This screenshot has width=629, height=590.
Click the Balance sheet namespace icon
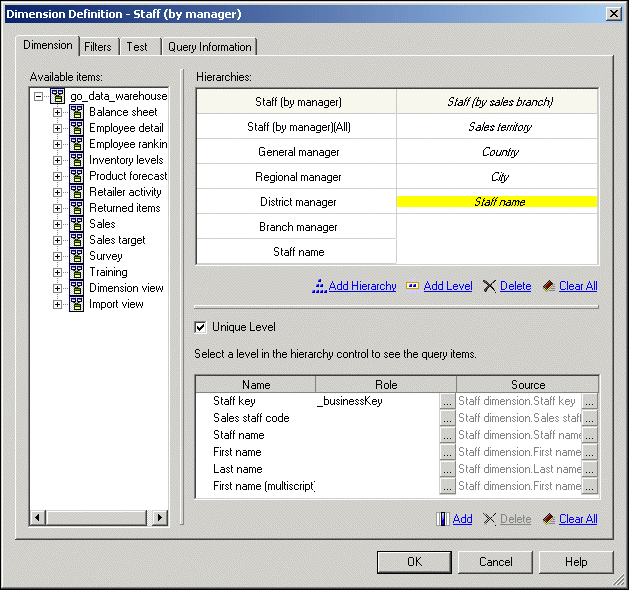click(x=76, y=112)
